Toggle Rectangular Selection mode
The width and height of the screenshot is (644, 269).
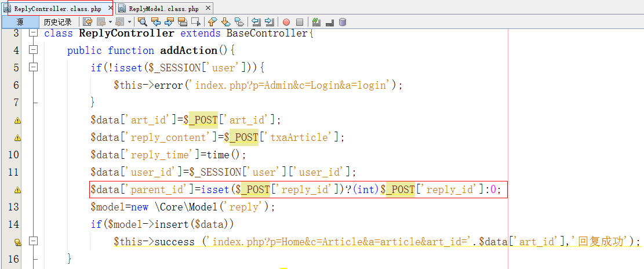[x=195, y=22]
